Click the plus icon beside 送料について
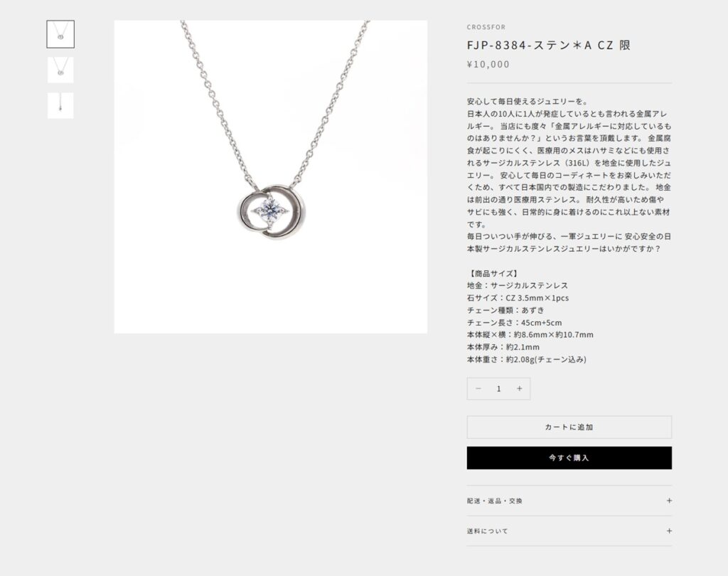The image size is (728, 576). 669,531
